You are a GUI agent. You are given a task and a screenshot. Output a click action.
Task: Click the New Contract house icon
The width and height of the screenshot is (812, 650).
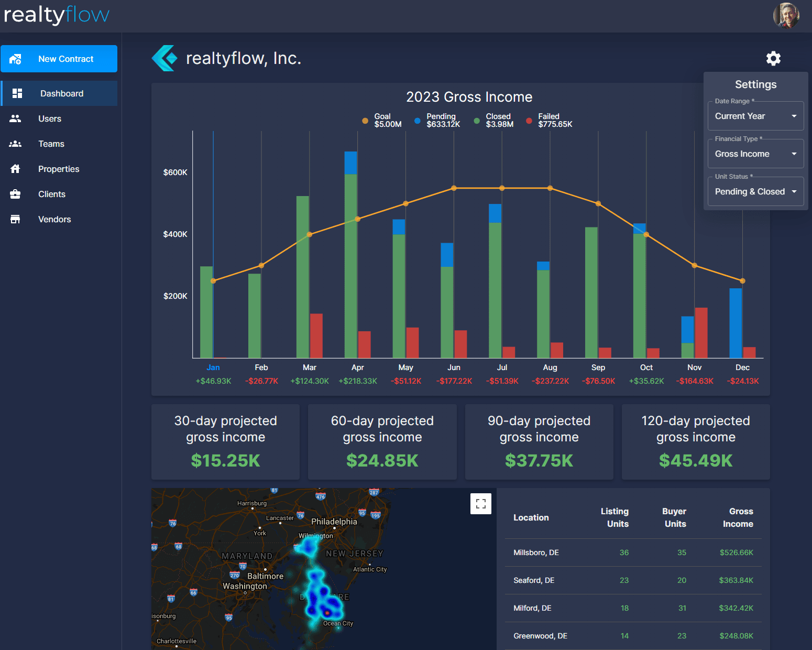[x=15, y=59]
